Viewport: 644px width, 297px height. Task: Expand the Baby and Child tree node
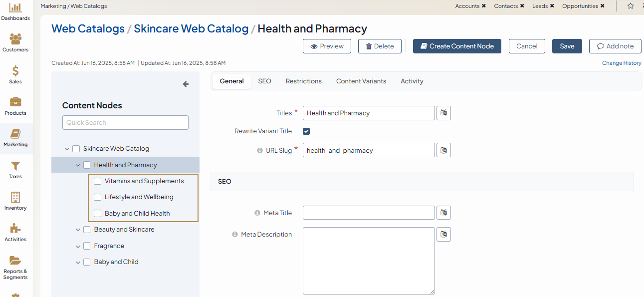tap(78, 262)
